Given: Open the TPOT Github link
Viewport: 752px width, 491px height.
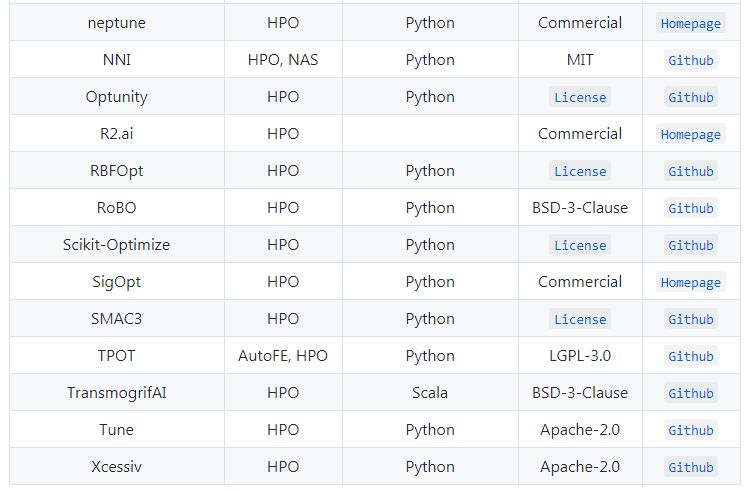Looking at the screenshot, I should (691, 356).
